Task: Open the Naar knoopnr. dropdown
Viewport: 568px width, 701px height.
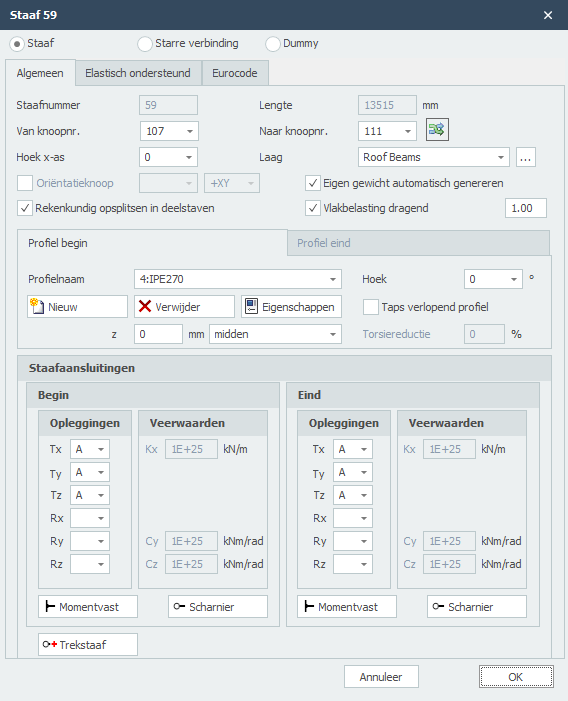Action: (x=408, y=131)
